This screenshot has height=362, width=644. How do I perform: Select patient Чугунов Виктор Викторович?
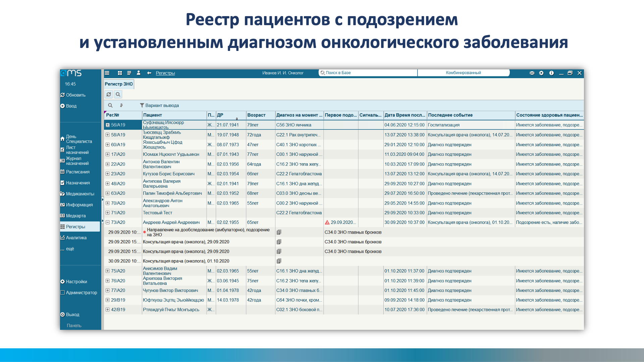[170, 290]
